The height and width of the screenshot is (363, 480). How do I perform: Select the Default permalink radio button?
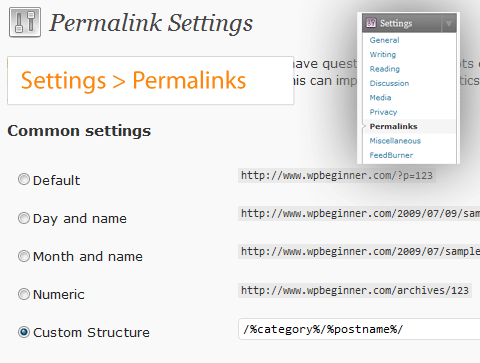point(24,179)
